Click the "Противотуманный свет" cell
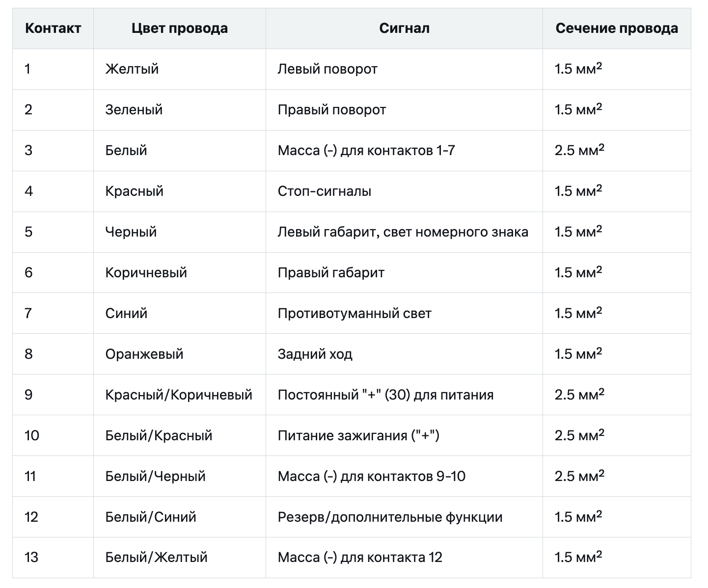The height and width of the screenshot is (588, 708). [x=404, y=313]
